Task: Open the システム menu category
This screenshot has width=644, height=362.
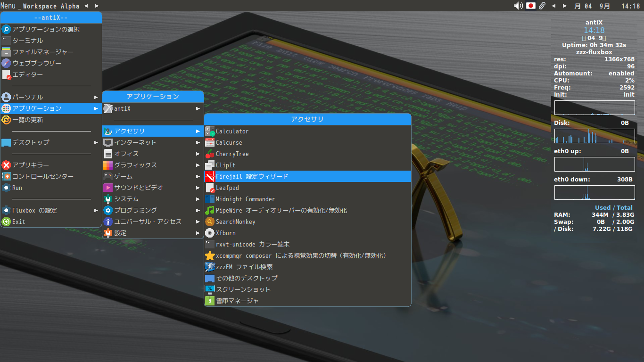Action: [153, 199]
